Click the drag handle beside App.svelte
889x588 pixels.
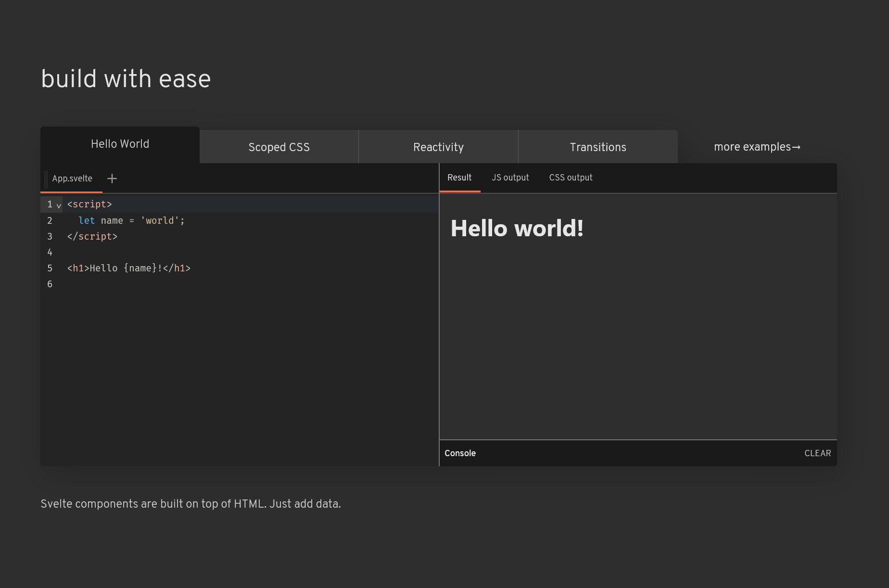coord(46,179)
